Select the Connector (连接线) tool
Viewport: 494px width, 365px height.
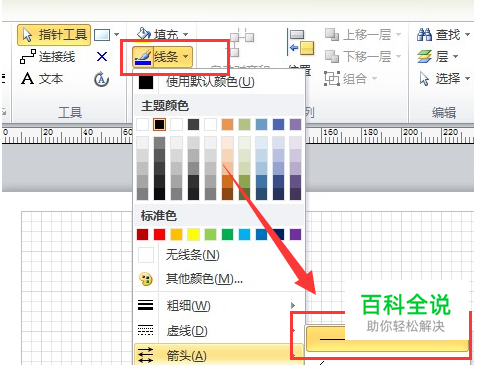pyautogui.click(x=48, y=57)
